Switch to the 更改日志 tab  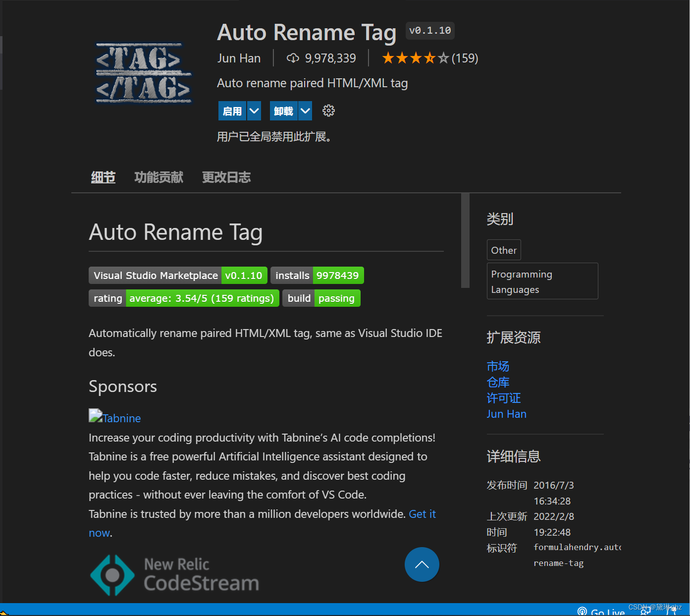coord(226,177)
